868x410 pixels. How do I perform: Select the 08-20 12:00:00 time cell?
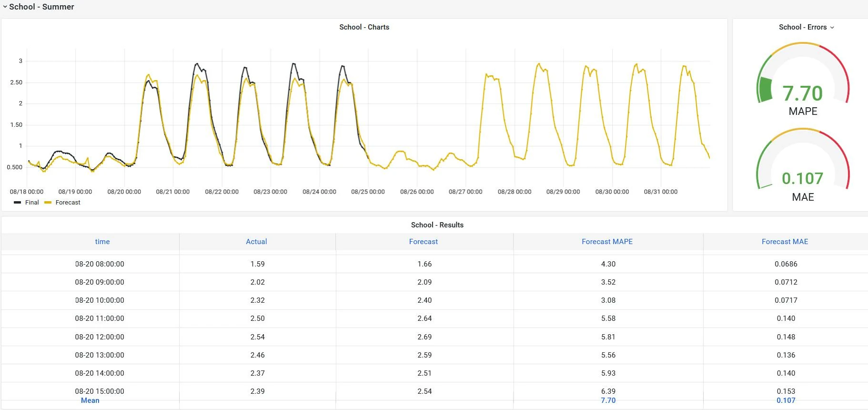point(100,337)
